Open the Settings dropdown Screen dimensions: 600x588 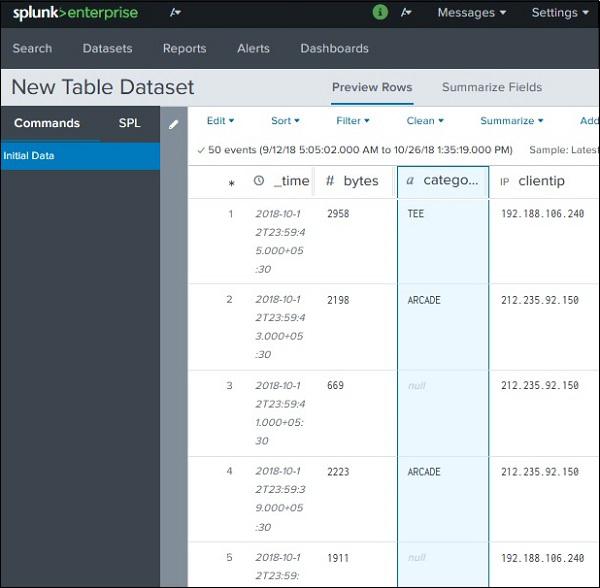(560, 13)
